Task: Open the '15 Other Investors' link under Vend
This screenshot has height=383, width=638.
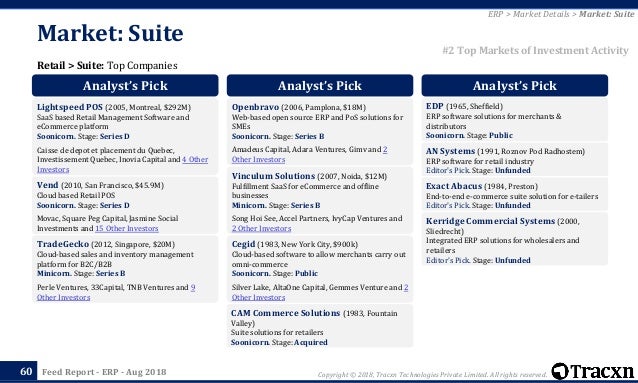Action: (127, 229)
